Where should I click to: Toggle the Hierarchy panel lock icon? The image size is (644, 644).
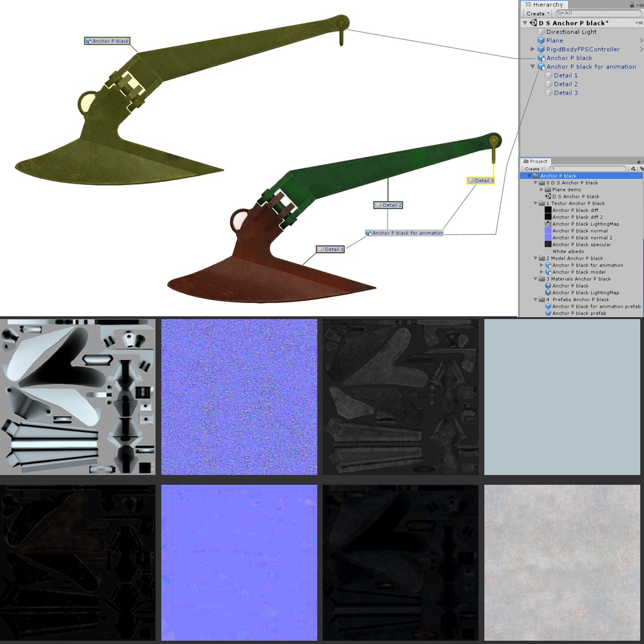click(632, 5)
